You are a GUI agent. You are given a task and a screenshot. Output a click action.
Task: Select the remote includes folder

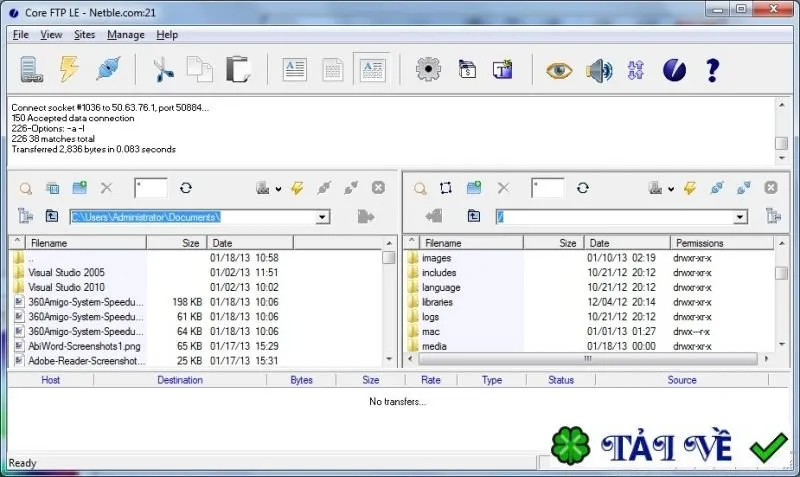coord(439,273)
